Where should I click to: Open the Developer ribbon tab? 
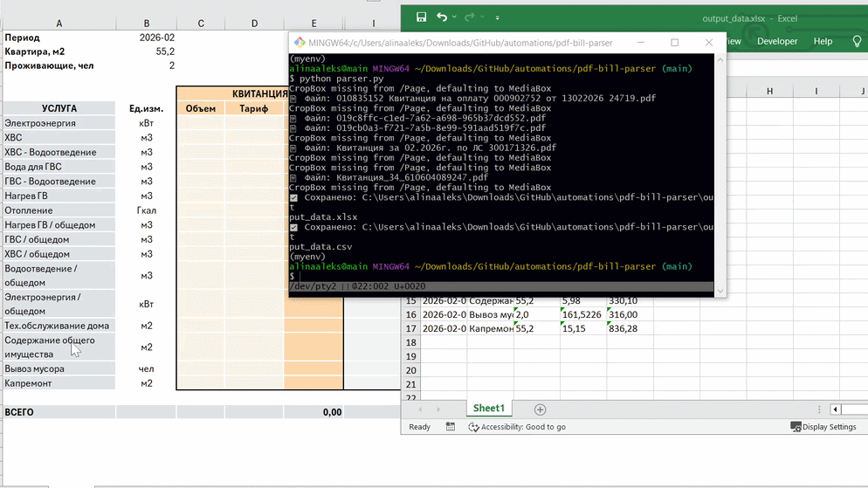click(x=777, y=42)
